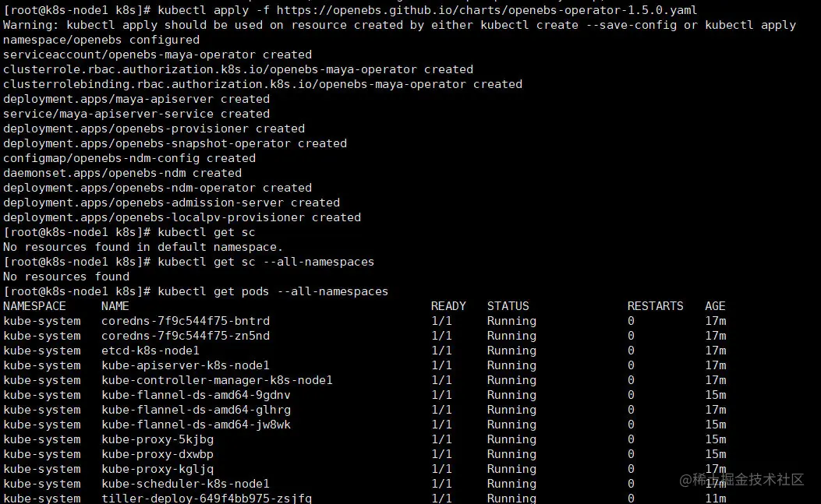Click pod kube-proxy-kgljq
The width and height of the screenshot is (821, 504).
[157, 470]
